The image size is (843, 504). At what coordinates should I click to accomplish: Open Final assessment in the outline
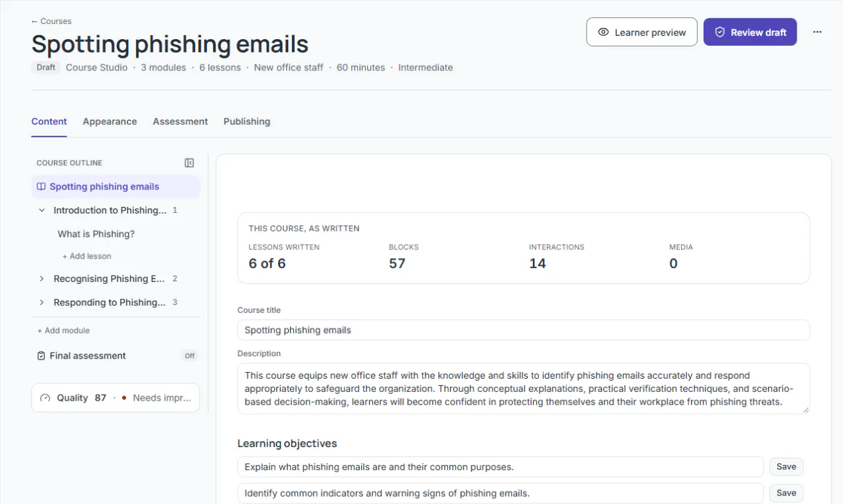coord(88,355)
